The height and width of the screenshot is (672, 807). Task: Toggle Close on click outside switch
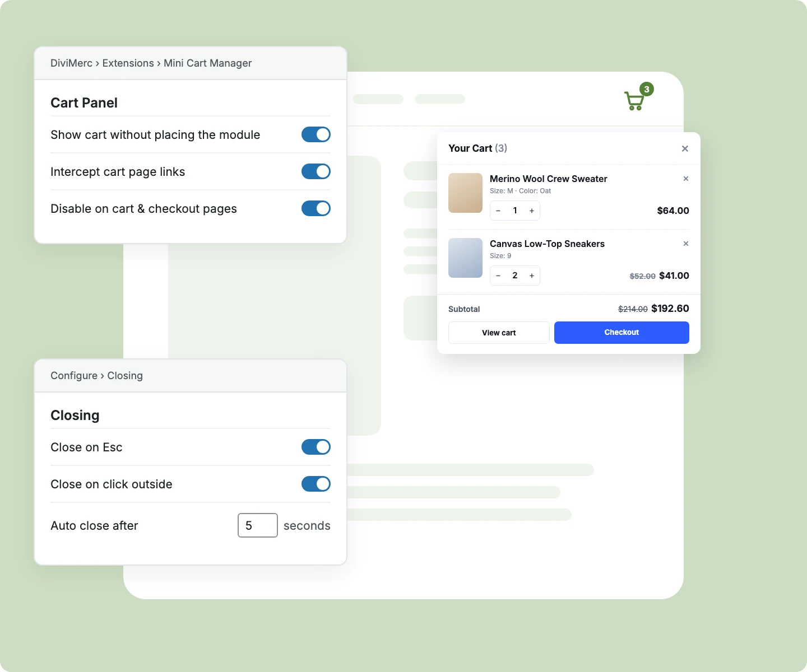pyautogui.click(x=316, y=484)
